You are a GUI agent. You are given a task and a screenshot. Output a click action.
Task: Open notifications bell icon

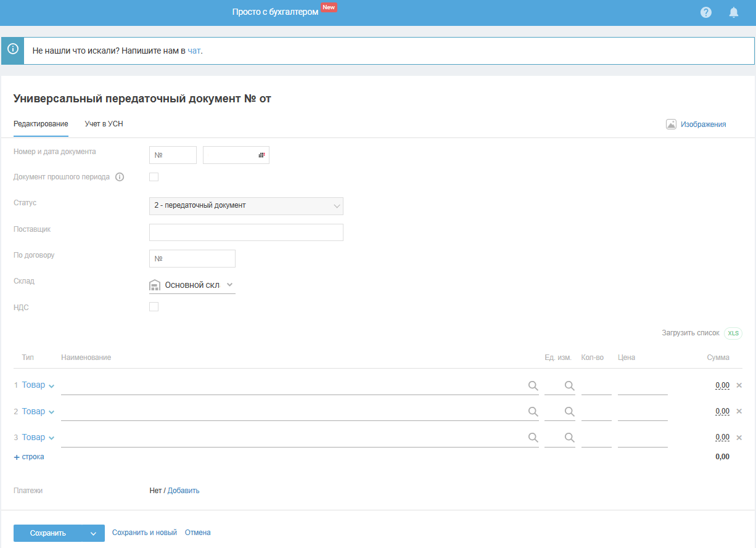[x=734, y=12]
